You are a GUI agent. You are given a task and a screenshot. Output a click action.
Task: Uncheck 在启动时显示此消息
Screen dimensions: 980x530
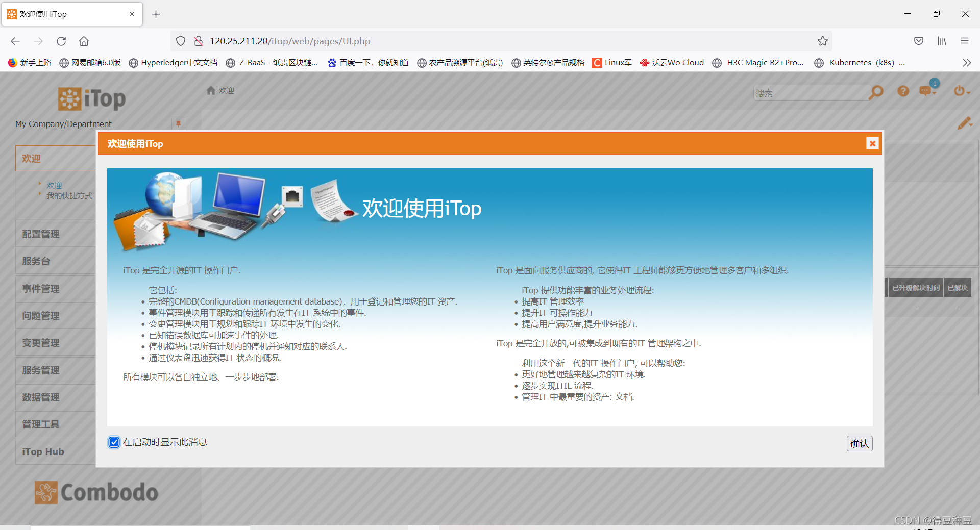point(113,442)
